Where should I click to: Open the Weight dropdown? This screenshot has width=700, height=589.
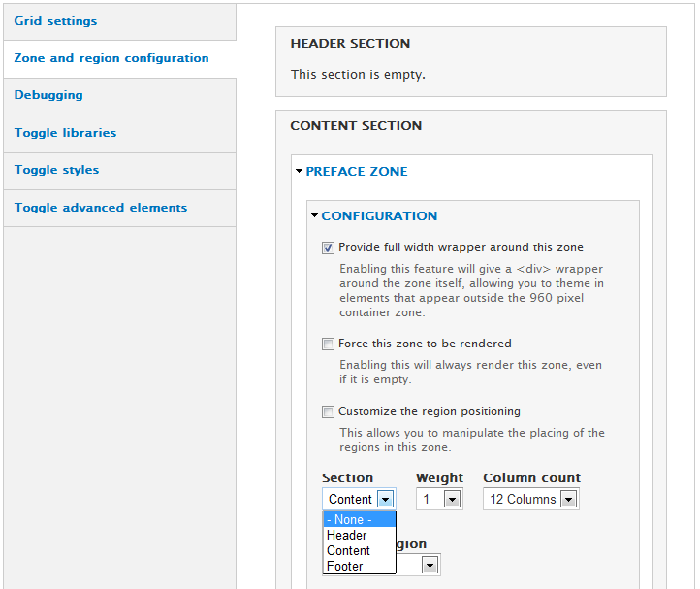click(x=438, y=499)
